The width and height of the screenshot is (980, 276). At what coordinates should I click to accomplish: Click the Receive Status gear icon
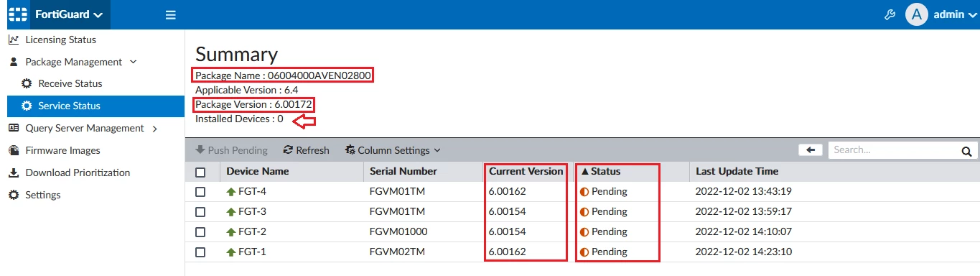27,83
